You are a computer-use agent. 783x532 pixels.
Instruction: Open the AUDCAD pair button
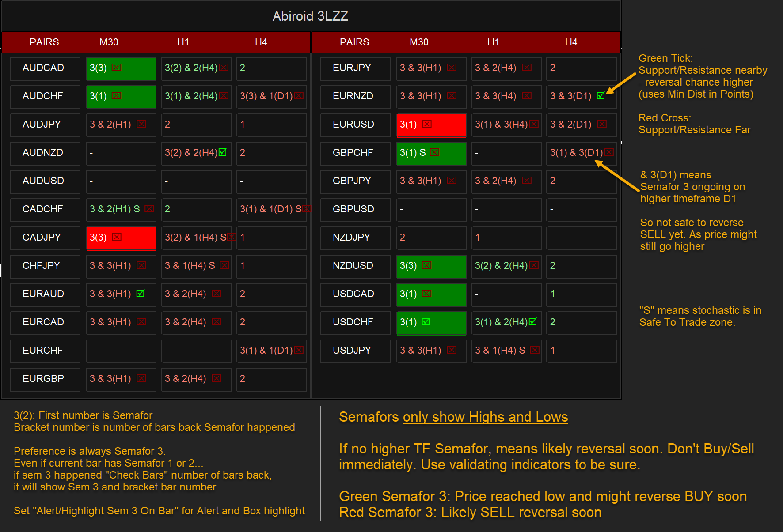45,68
